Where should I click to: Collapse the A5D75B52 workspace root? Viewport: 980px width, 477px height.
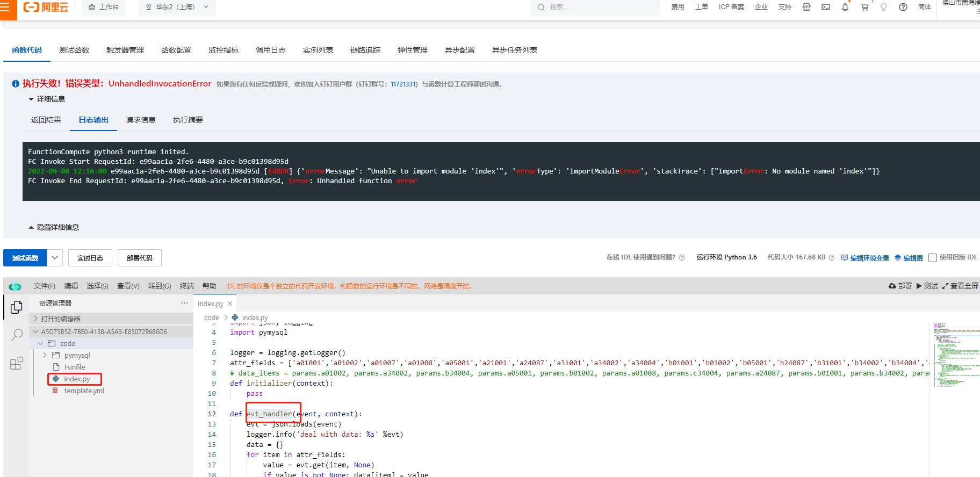111,331
